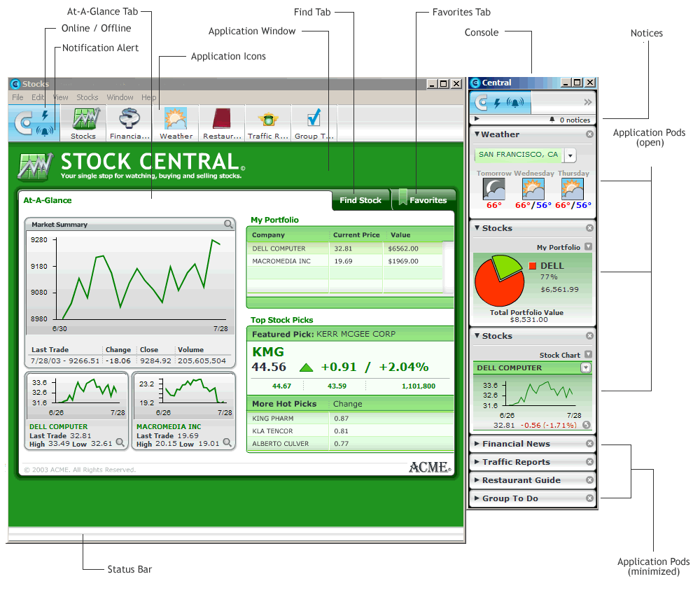Click the Market Summary magnifier icon

click(x=228, y=224)
